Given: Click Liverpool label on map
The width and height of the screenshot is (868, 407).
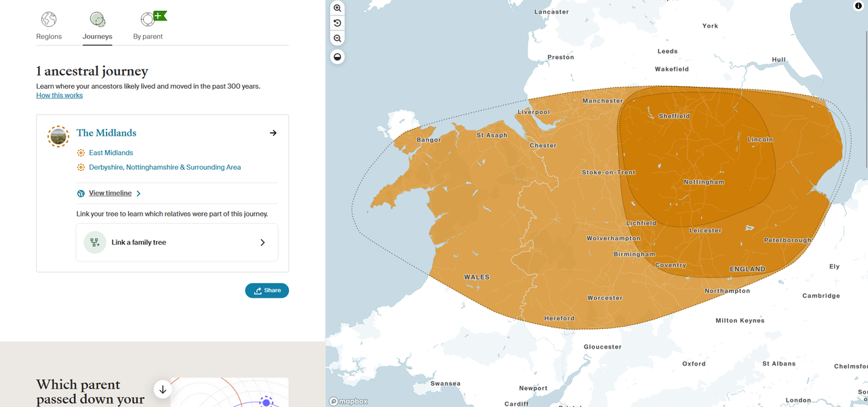Looking at the screenshot, I should click(x=534, y=112).
